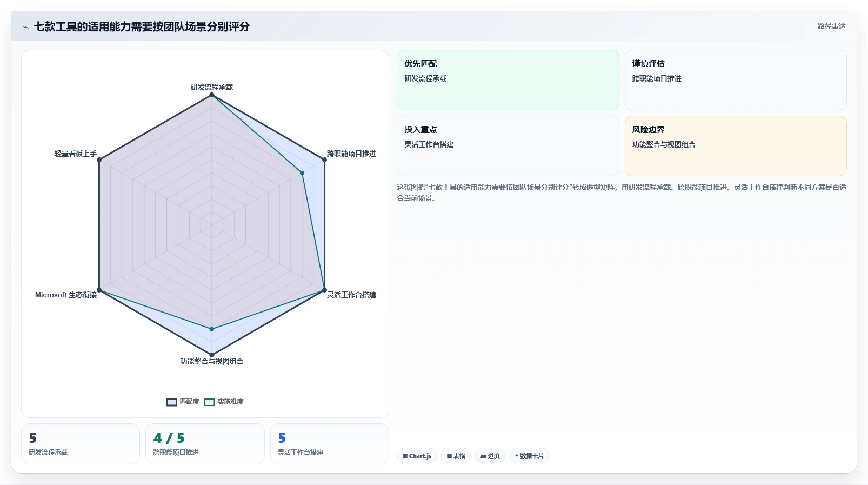Click the radar data point at Microsoft 生态衔接 vertex
Viewport: 868px width, 485px height.
tap(99, 290)
